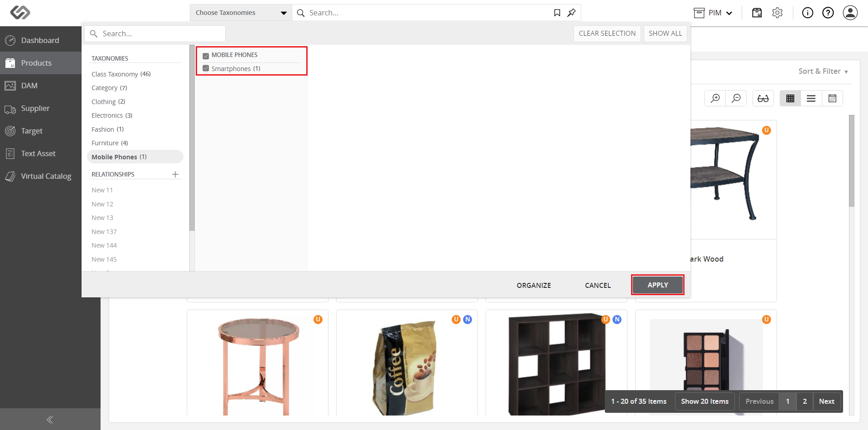This screenshot has height=430, width=868.
Task: Click the zoom out magnifier icon
Action: tap(736, 98)
